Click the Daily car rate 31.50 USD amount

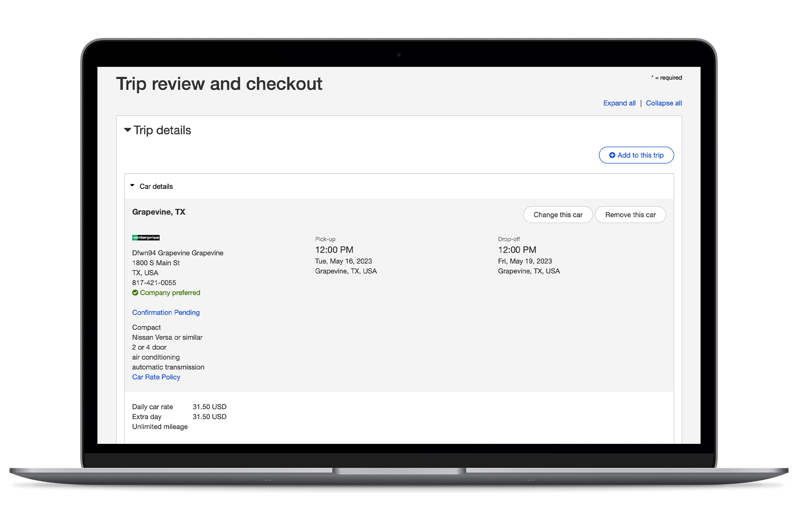point(209,407)
